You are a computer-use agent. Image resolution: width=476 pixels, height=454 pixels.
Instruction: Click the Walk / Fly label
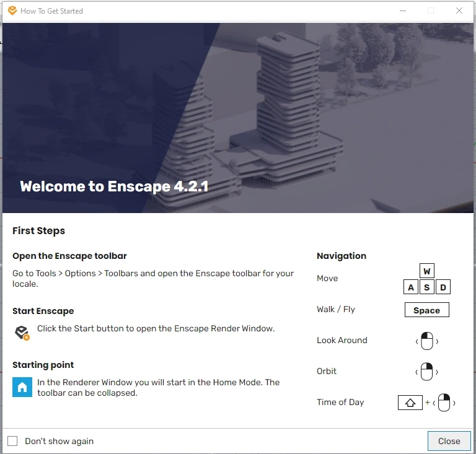pyautogui.click(x=336, y=309)
